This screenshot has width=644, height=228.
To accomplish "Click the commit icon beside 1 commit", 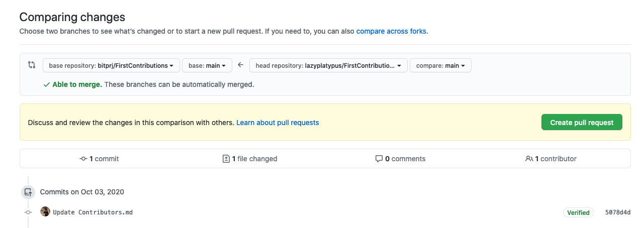I will pos(83,159).
